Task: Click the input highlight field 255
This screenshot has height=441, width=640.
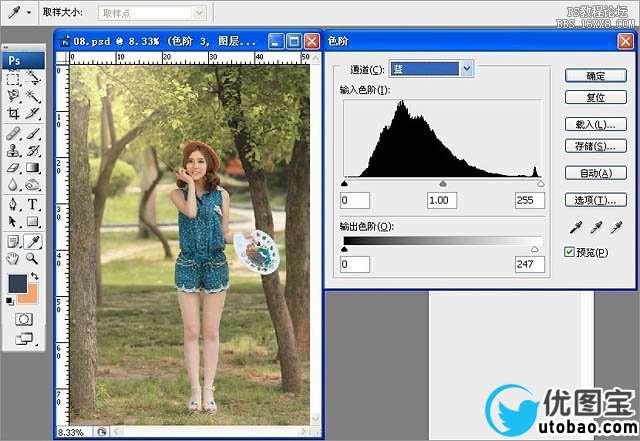Action: click(529, 200)
